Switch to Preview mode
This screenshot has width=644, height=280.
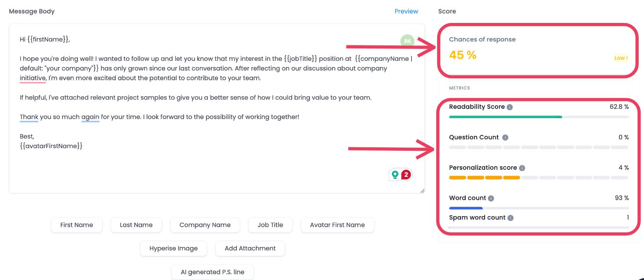[x=406, y=11]
